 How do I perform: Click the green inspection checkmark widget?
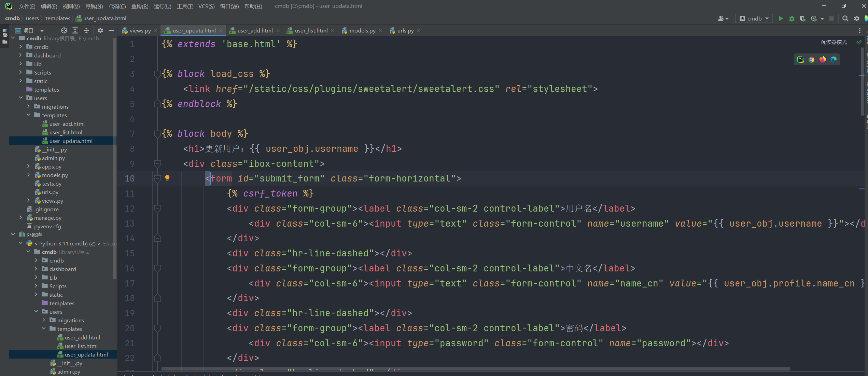click(859, 42)
